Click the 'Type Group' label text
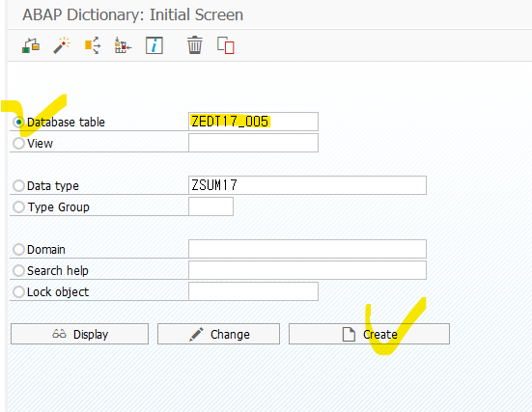 [x=58, y=206]
